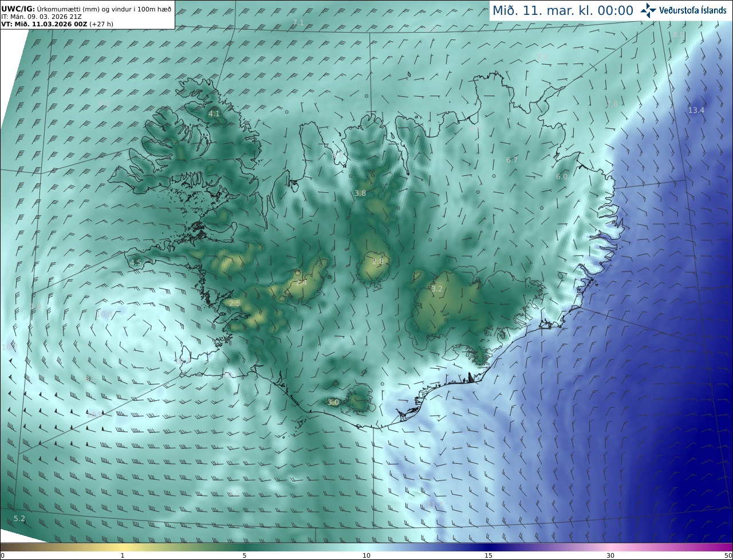The width and height of the screenshot is (733, 560).
Task: Click the 13.4 value in the eastern sea
Action: point(696,111)
